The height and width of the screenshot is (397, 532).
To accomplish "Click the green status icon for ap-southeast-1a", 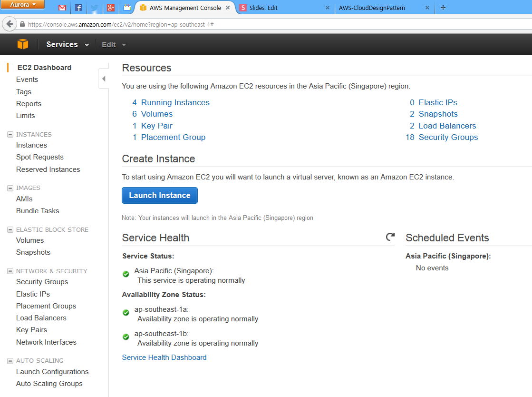I will 126,312.
